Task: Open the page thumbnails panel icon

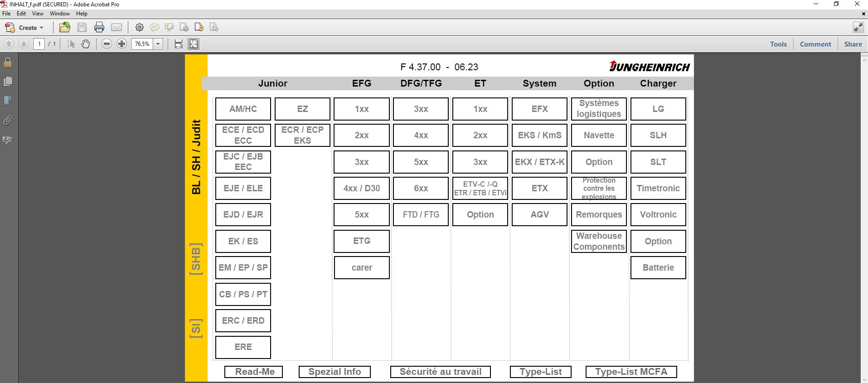Action: [x=8, y=82]
